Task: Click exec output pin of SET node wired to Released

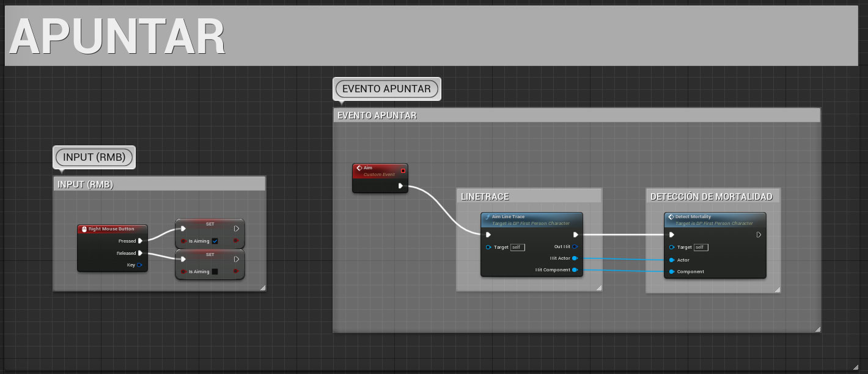Action: click(x=237, y=259)
